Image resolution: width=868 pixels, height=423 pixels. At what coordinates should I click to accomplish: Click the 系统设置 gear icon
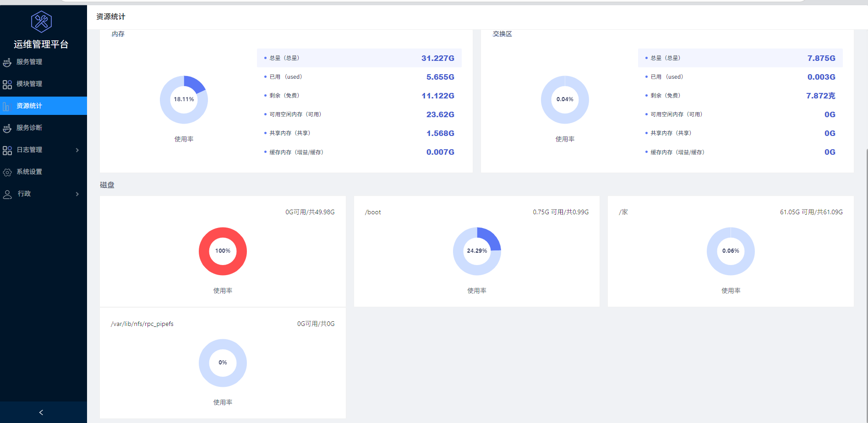point(7,172)
